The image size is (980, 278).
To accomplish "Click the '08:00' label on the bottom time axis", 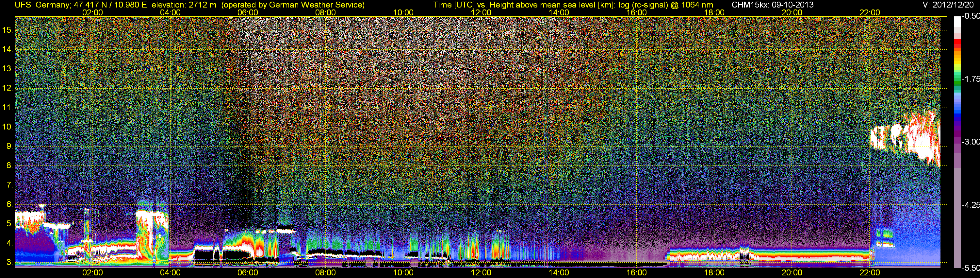I will click(325, 273).
